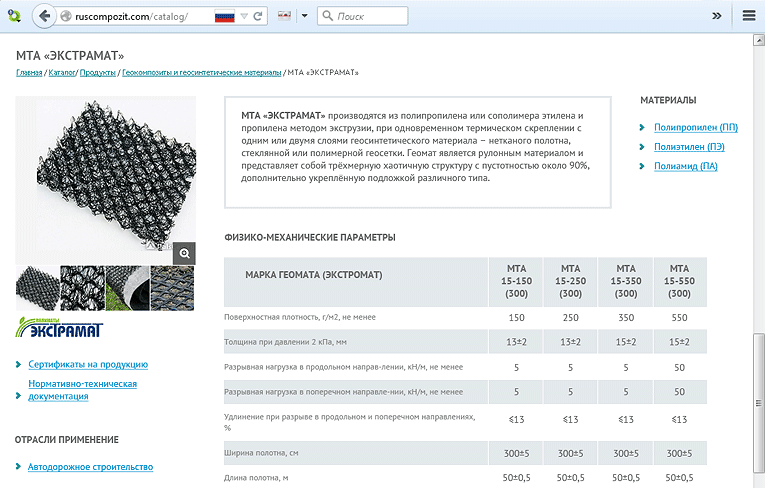Open the Продукты breadcrumb link
This screenshot has width=765, height=488.
98,73
